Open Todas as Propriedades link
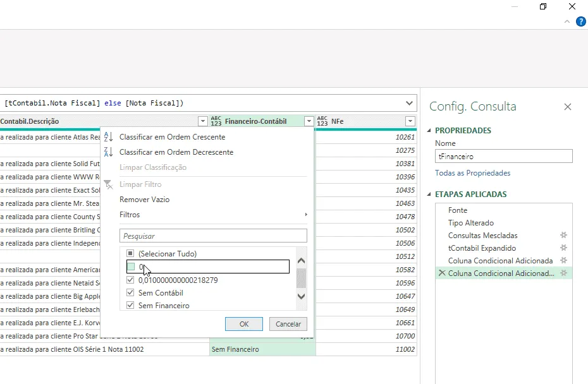 [x=472, y=173]
